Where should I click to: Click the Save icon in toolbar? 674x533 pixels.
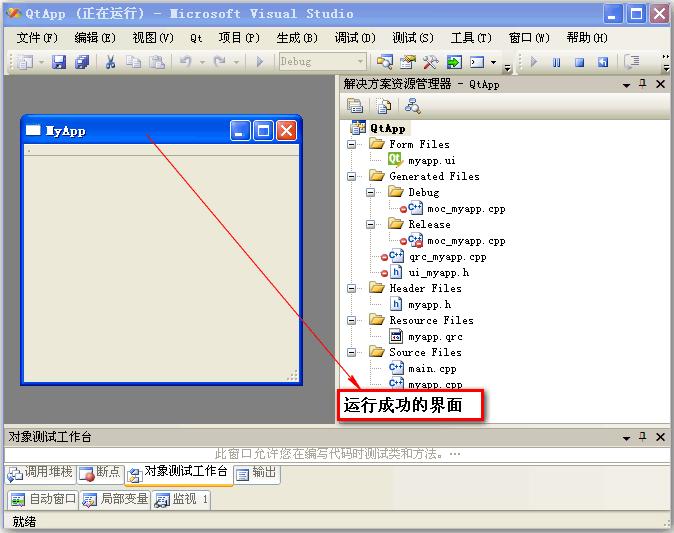pos(59,62)
